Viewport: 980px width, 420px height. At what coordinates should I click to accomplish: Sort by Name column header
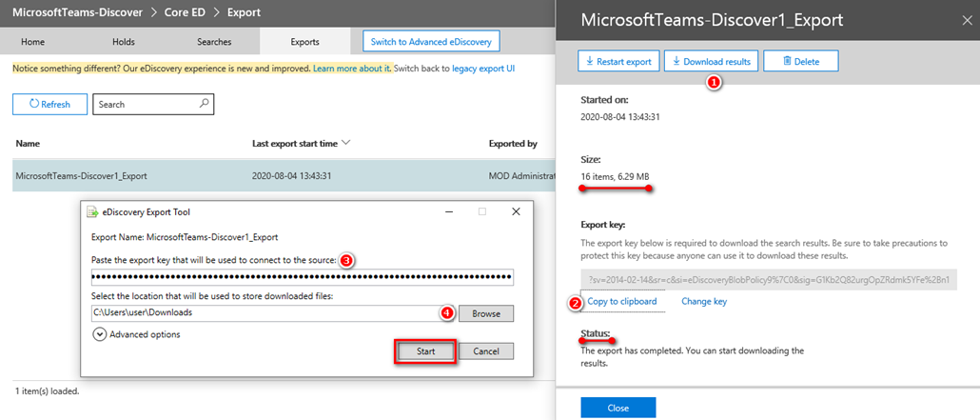(28, 144)
